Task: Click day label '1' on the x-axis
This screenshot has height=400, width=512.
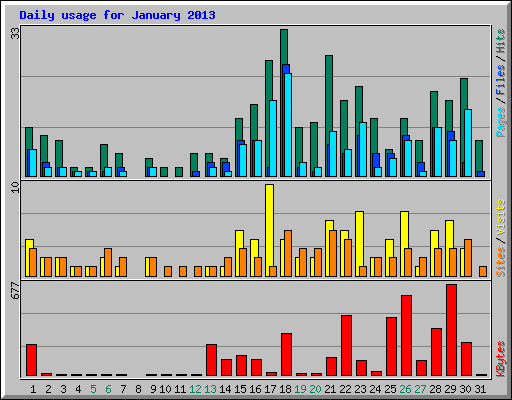Action: [33, 389]
